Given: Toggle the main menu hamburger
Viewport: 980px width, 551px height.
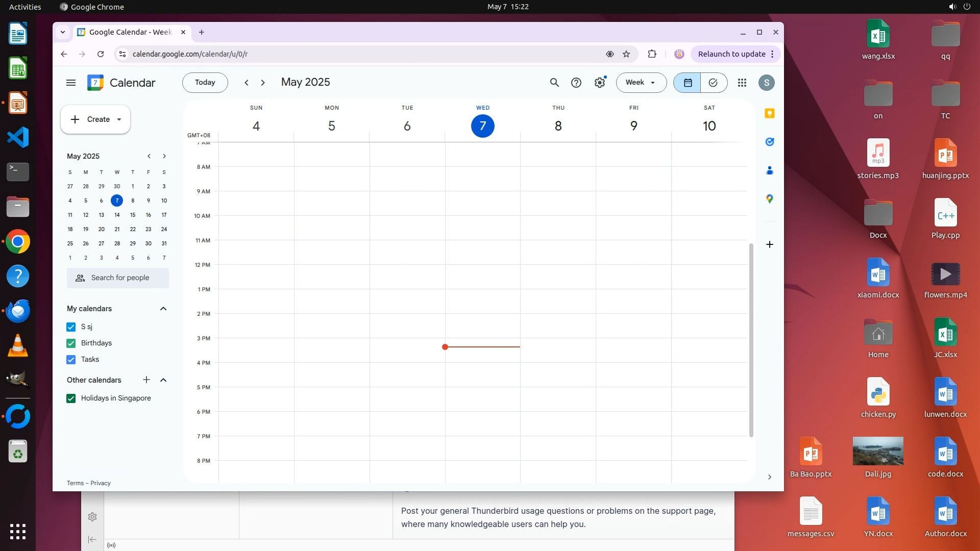Looking at the screenshot, I should tap(71, 83).
